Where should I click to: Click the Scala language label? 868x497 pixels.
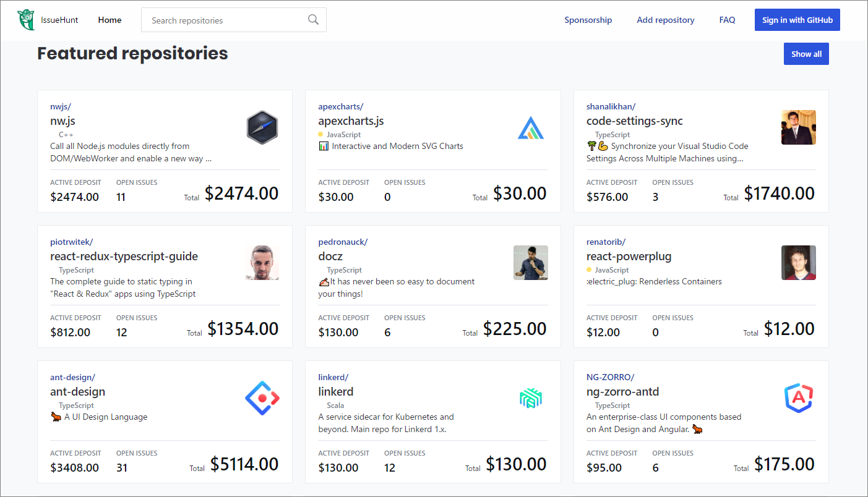coord(335,406)
